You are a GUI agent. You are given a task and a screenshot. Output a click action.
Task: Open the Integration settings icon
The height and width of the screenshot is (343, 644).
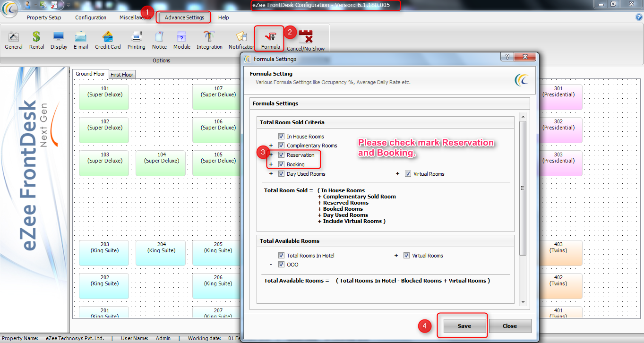209,40
